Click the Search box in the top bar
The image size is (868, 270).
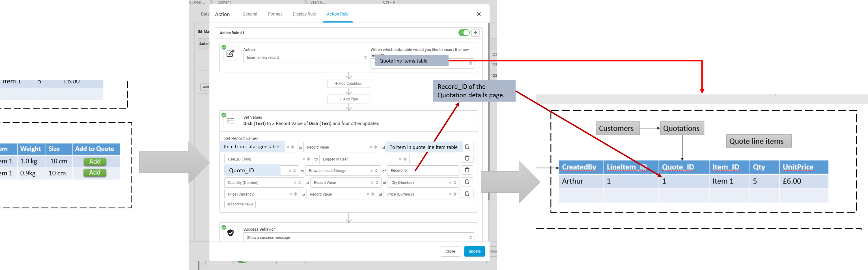point(349,2)
